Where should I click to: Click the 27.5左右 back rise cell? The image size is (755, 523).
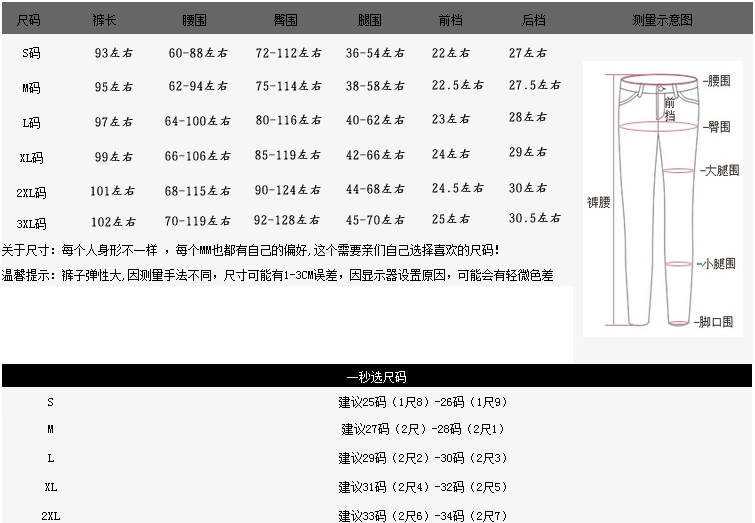click(x=535, y=85)
